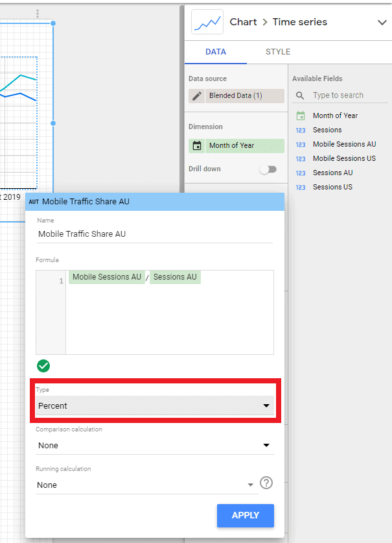Click the green formula validation checkmark
The image size is (392, 543).
click(43, 366)
